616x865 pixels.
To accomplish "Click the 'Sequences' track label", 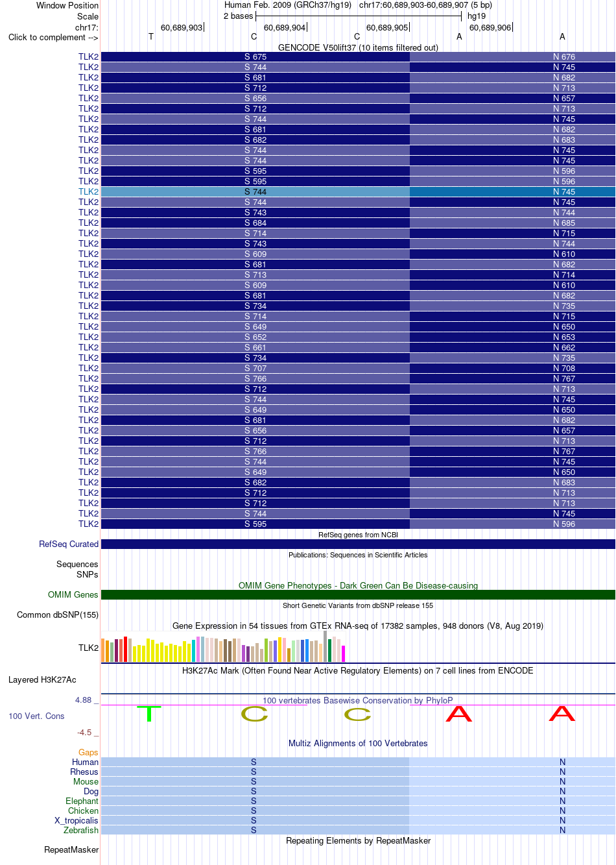I will (x=77, y=565).
